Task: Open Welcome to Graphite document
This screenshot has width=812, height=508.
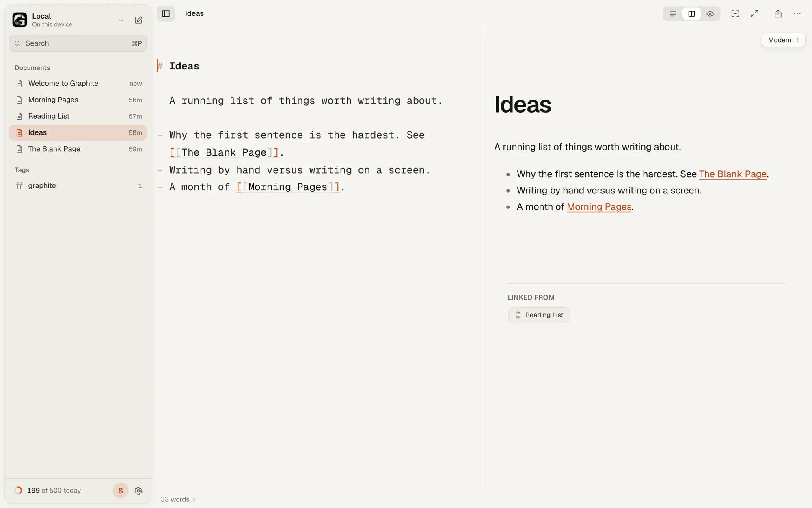Action: pos(78,83)
